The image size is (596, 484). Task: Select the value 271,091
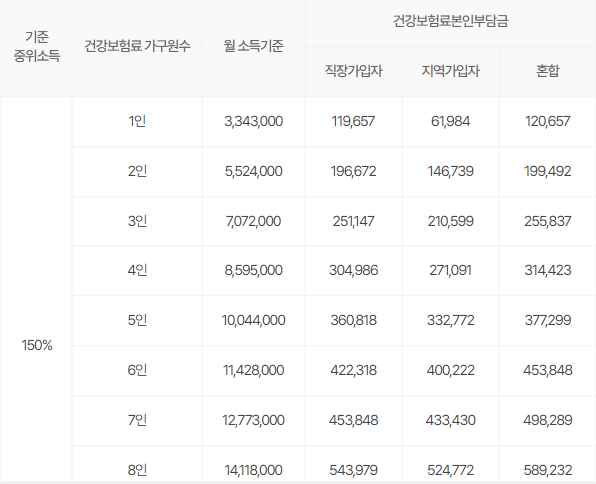coord(450,270)
